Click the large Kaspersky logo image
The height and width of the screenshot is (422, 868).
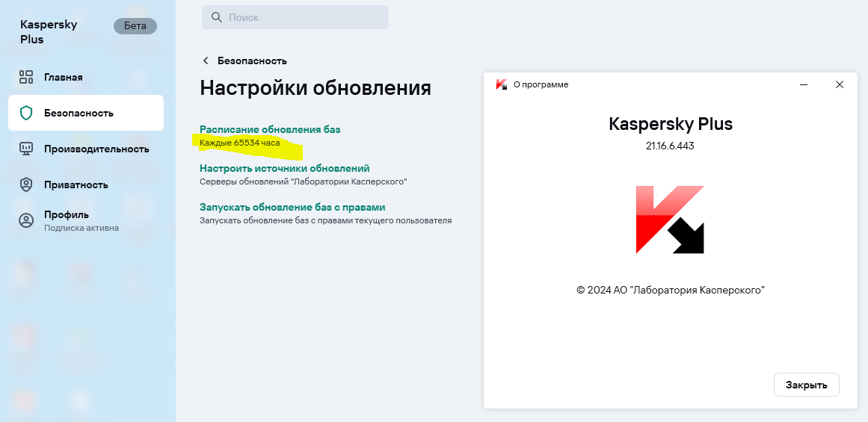(670, 220)
